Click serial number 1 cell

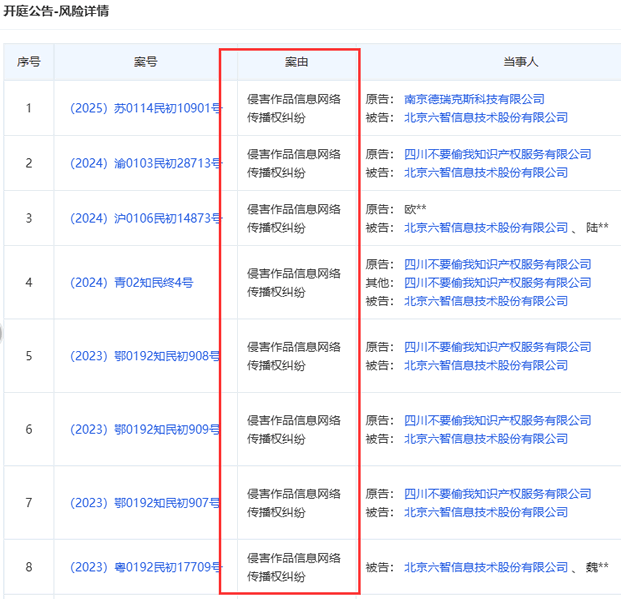(29, 108)
